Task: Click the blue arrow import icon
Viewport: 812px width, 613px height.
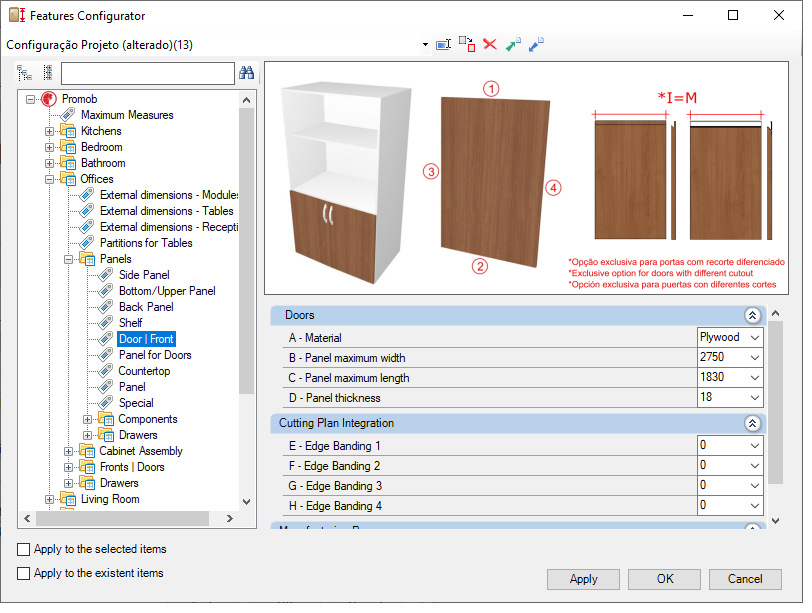Action: tap(536, 45)
